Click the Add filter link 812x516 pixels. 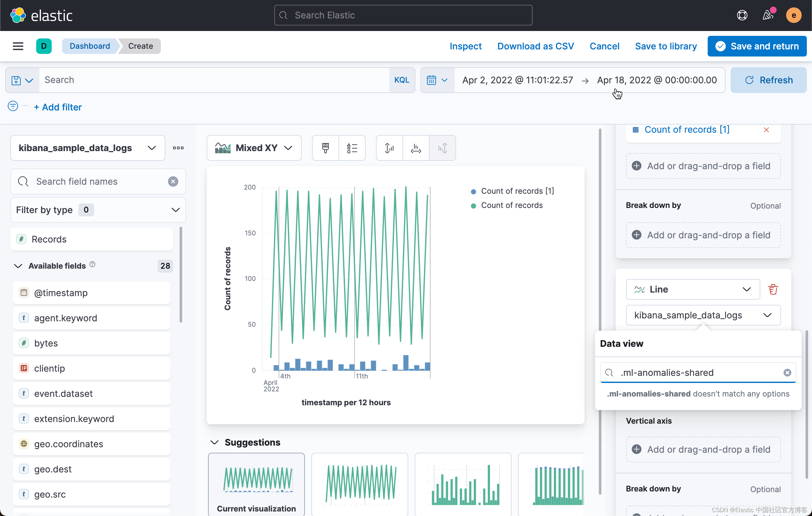tap(58, 107)
